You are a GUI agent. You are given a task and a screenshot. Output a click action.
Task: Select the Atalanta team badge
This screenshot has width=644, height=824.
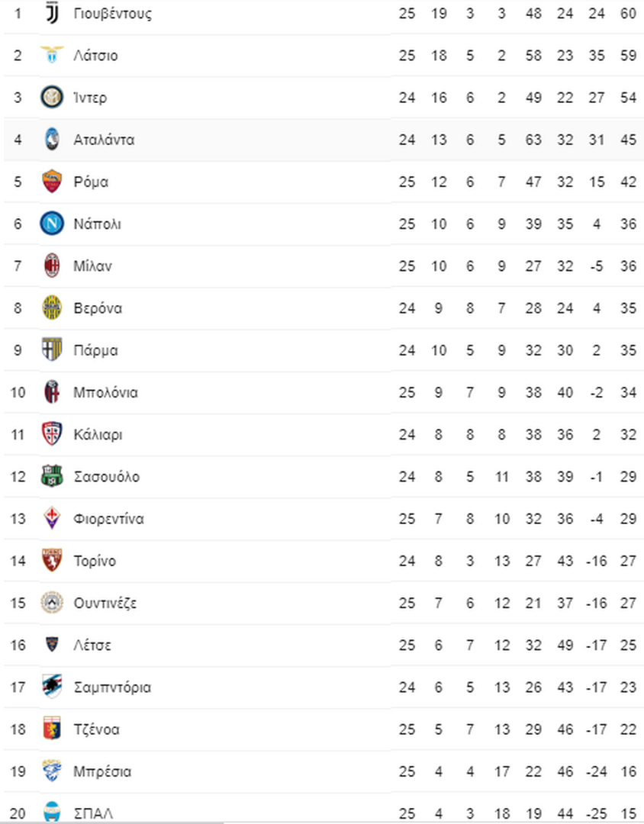52,140
